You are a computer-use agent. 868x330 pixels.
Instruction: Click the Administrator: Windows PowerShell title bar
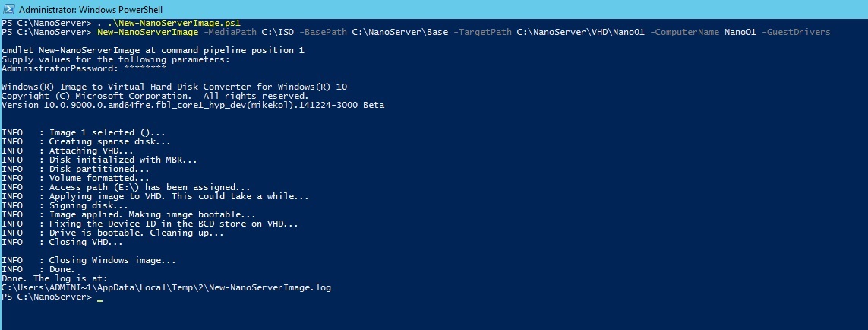pos(434,9)
